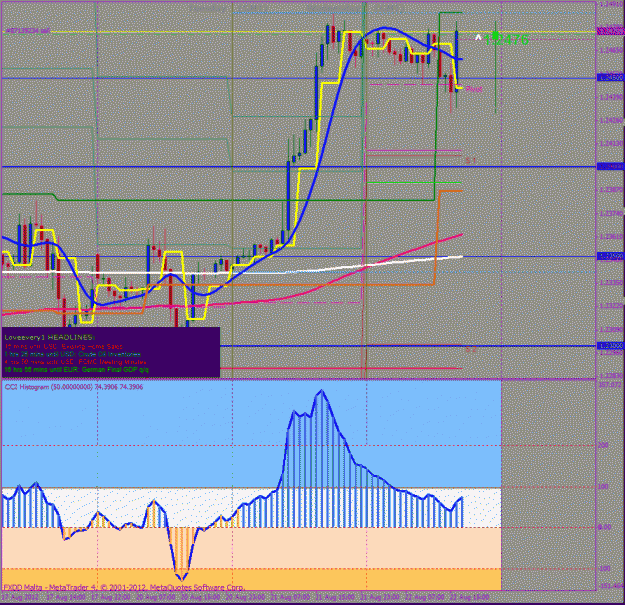This screenshot has width=625, height=605.
Task: Click the green 1.2476 price label
Action: [x=506, y=40]
